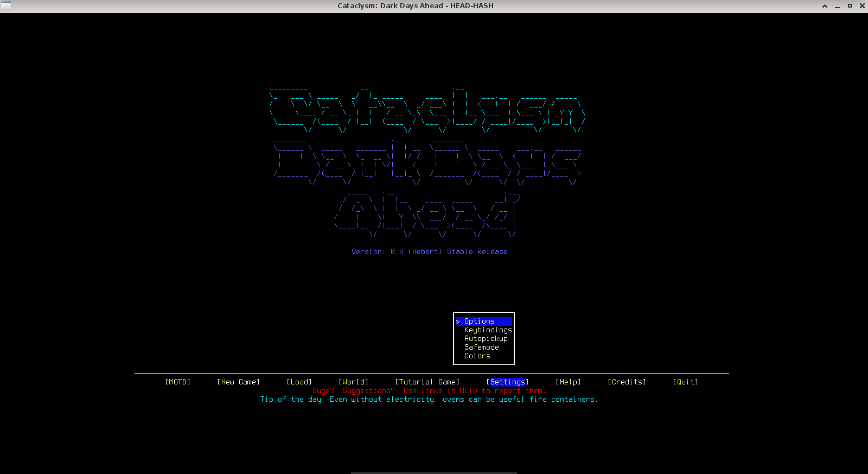Screen dimensions: 868x474
Task: View the Credits entry
Action: 627,382
